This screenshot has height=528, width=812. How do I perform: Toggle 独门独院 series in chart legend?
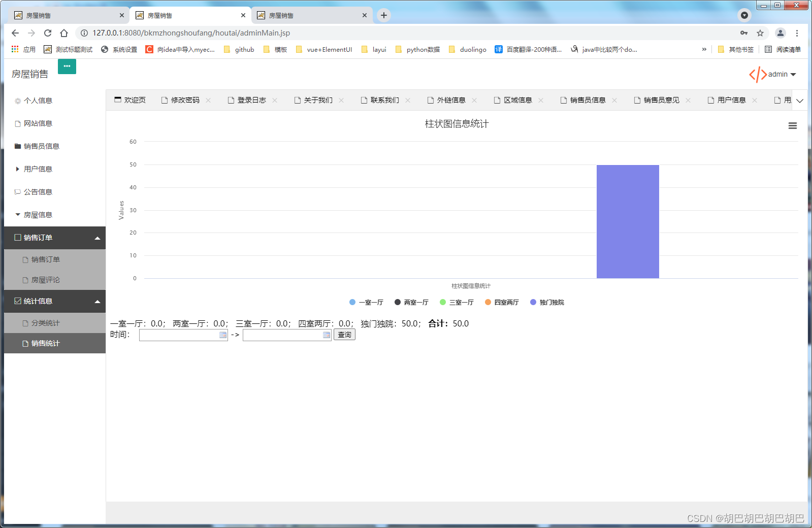click(x=547, y=303)
